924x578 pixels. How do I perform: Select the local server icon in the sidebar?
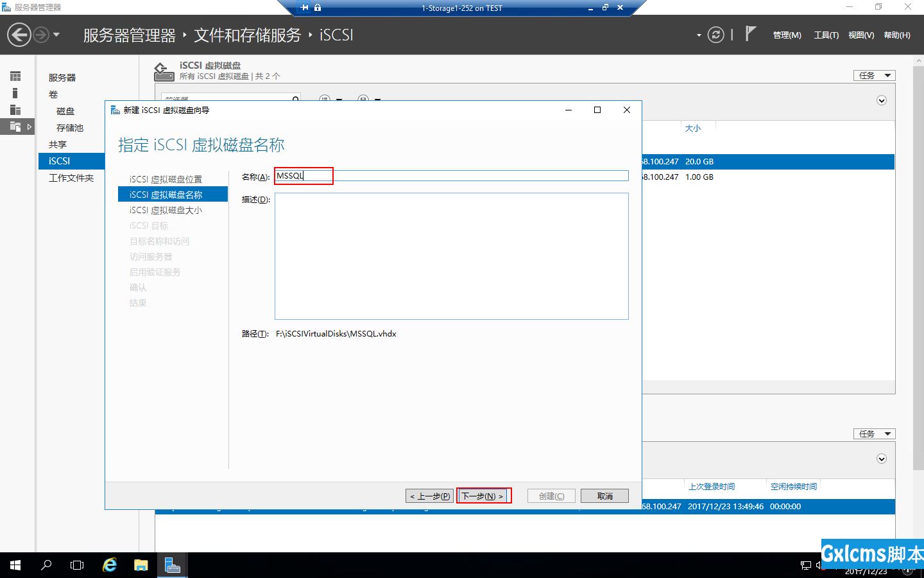[x=15, y=93]
